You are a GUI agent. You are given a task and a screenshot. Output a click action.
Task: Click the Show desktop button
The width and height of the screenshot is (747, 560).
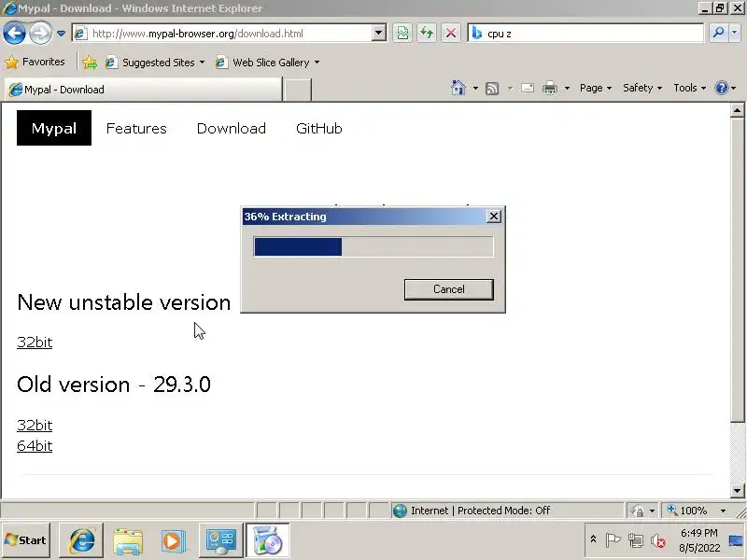736,540
